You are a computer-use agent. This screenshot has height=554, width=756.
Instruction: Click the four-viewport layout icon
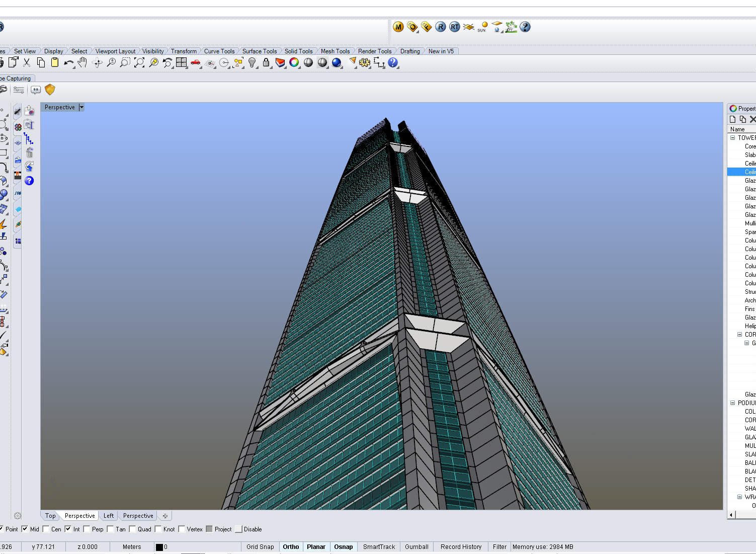point(182,62)
